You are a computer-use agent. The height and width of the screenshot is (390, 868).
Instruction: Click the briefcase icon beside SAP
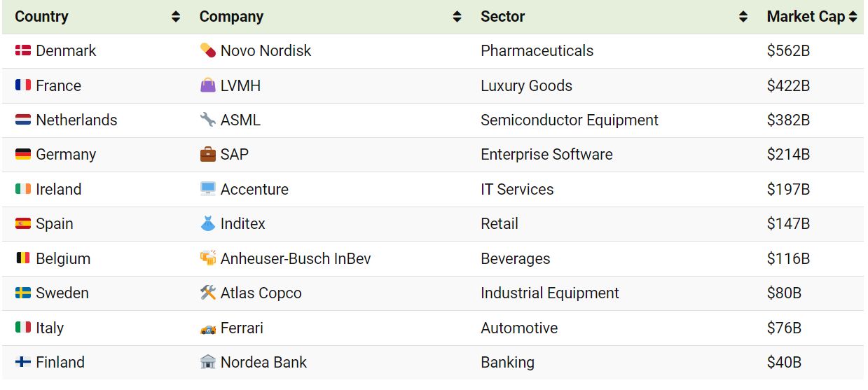[x=207, y=154]
